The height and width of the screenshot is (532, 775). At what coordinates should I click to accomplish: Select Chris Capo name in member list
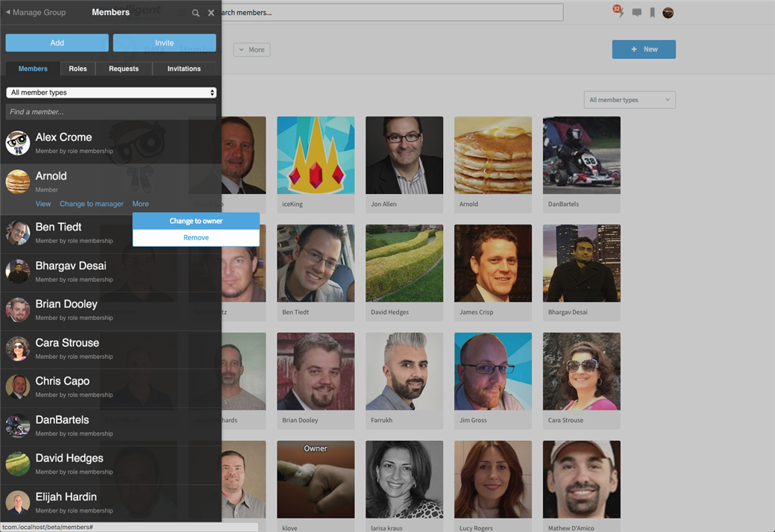click(62, 381)
